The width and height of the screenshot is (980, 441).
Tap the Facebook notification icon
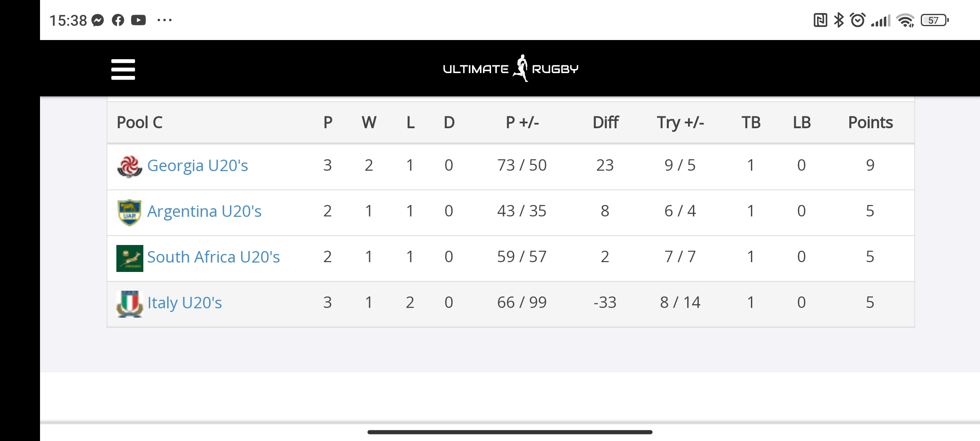118,20
